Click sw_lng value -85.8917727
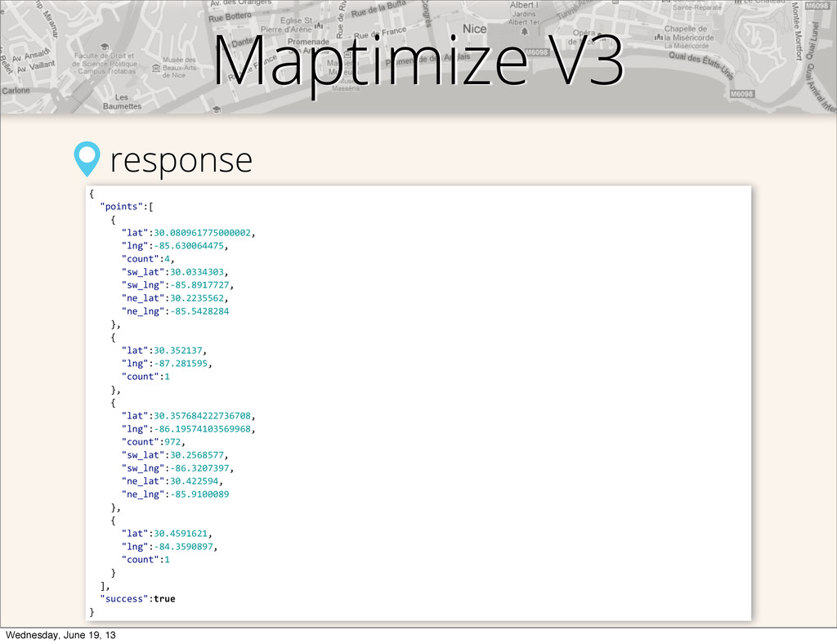Viewport: 837px width, 644px height. click(199, 285)
